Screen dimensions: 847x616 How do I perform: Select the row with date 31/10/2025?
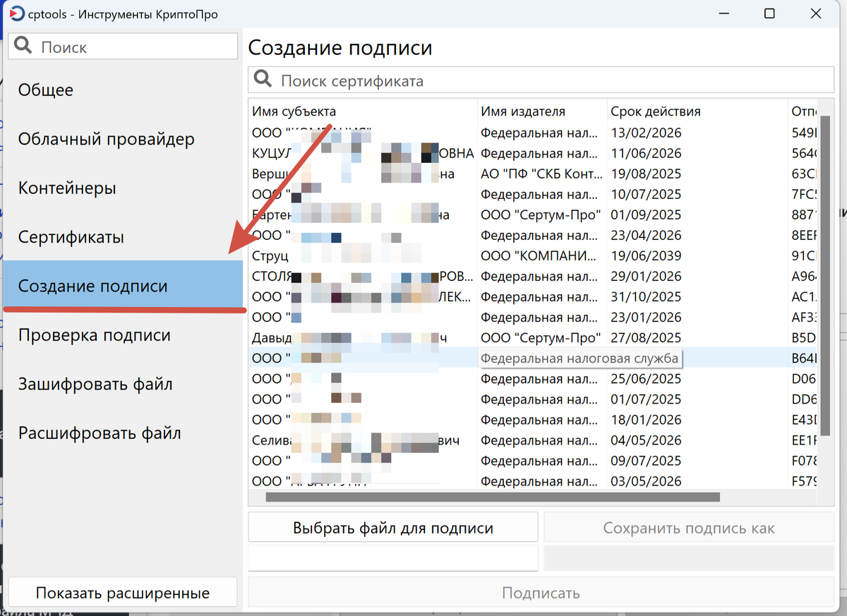click(x=533, y=296)
